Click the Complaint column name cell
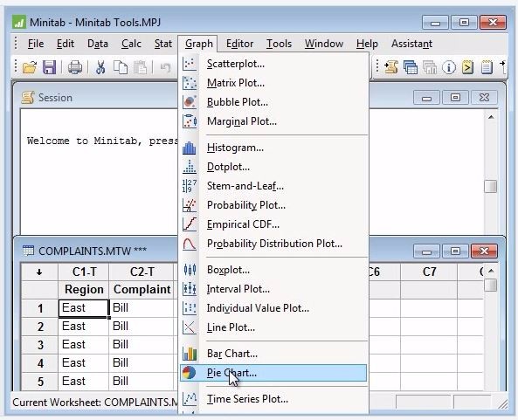 pyautogui.click(x=142, y=290)
